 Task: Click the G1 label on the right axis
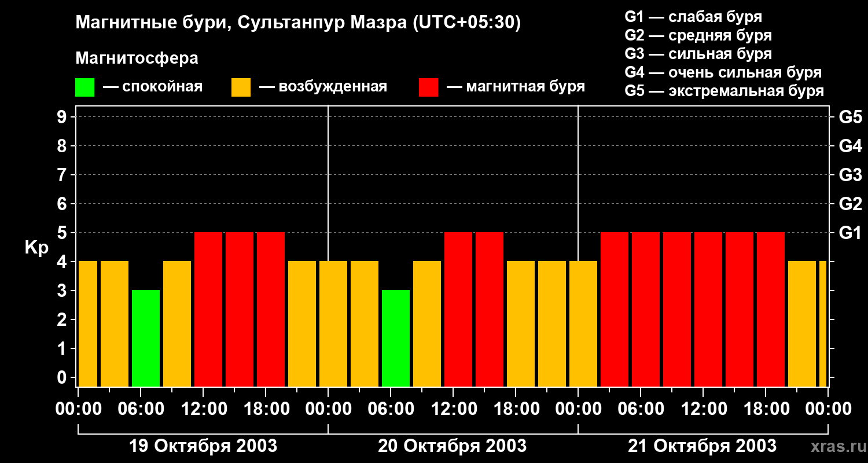tap(850, 233)
